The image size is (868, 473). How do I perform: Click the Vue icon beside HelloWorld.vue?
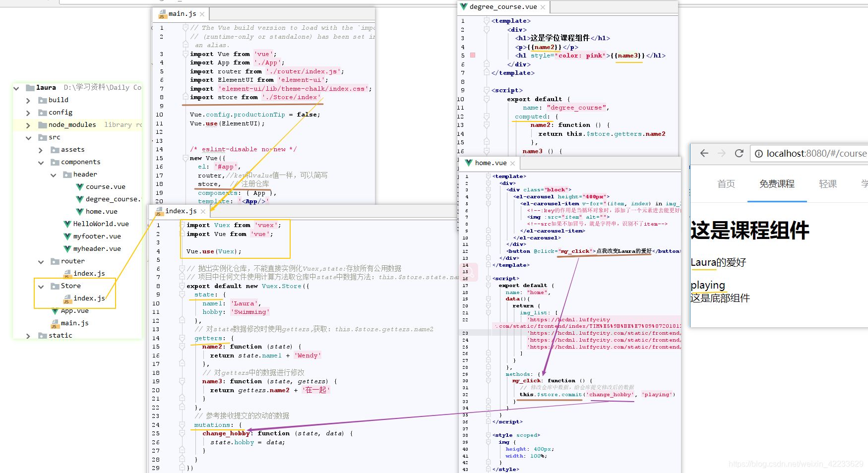tap(67, 224)
